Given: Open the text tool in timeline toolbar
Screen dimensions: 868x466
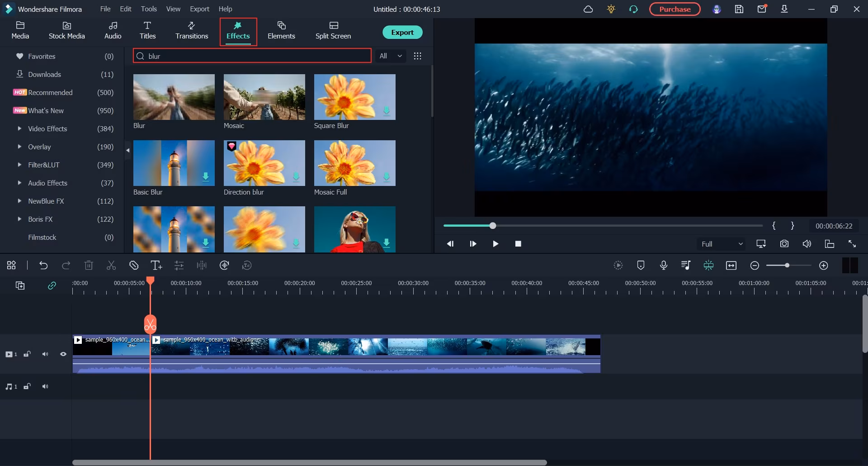Looking at the screenshot, I should coord(156,266).
